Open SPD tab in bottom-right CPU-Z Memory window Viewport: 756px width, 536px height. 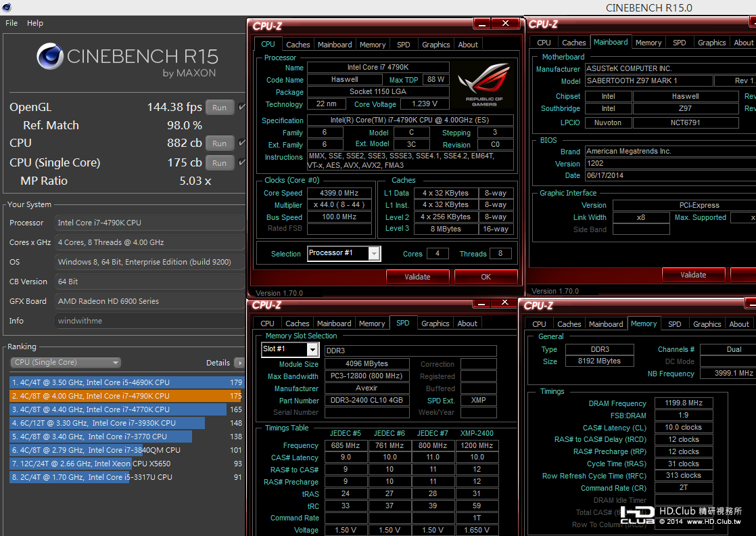click(675, 324)
